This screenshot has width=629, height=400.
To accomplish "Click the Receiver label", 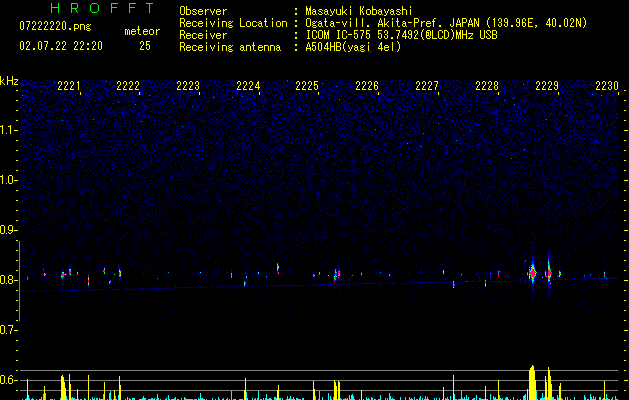I will pos(203,35).
